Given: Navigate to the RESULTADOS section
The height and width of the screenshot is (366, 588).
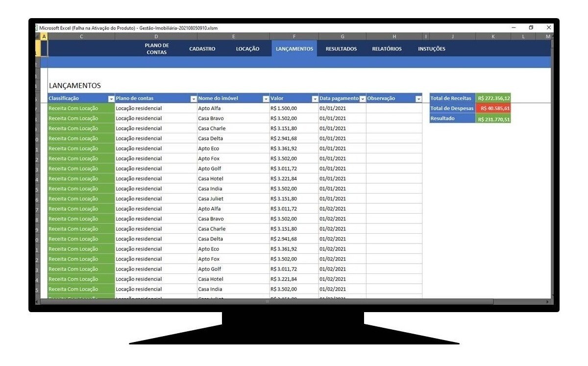Looking at the screenshot, I should pyautogui.click(x=341, y=49).
